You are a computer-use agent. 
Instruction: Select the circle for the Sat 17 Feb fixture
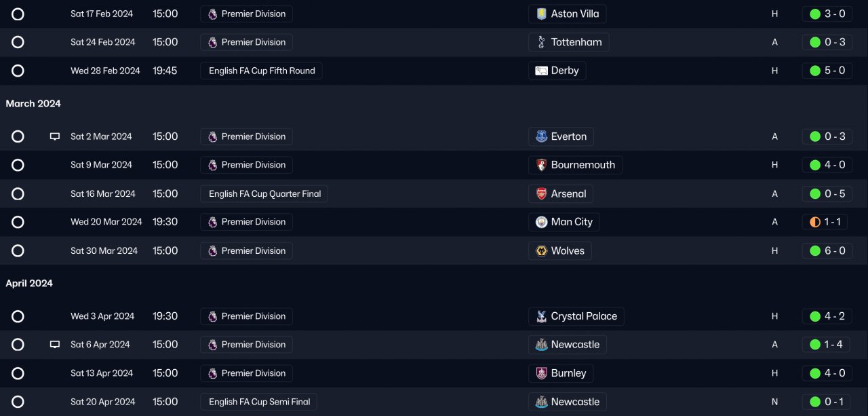[18, 14]
